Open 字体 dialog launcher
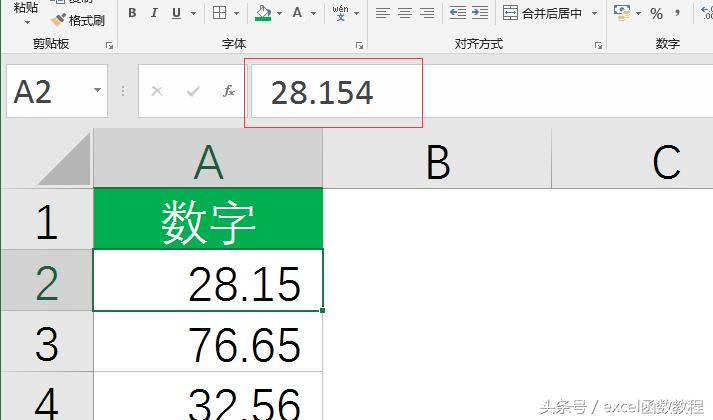The height and width of the screenshot is (420, 713). pyautogui.click(x=359, y=45)
